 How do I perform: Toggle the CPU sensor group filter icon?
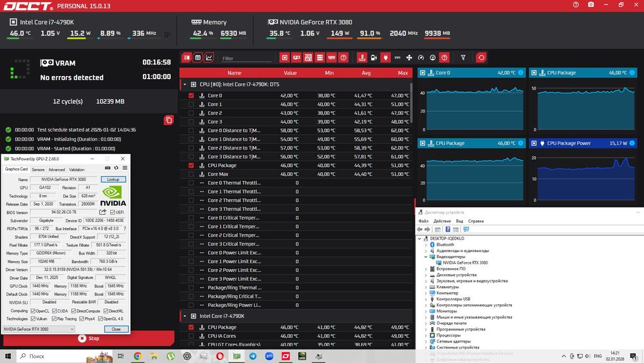285,58
